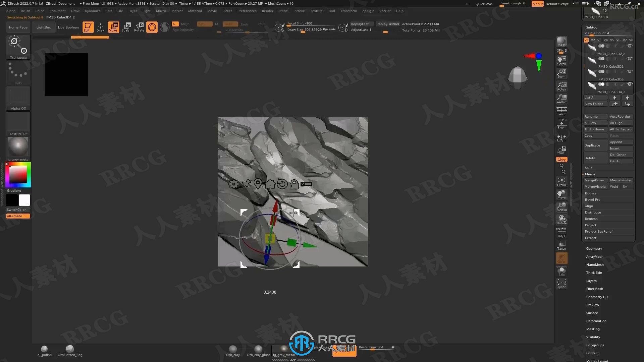Expand the Geometry section options
Screen dimensions: 644x362
pyautogui.click(x=594, y=248)
